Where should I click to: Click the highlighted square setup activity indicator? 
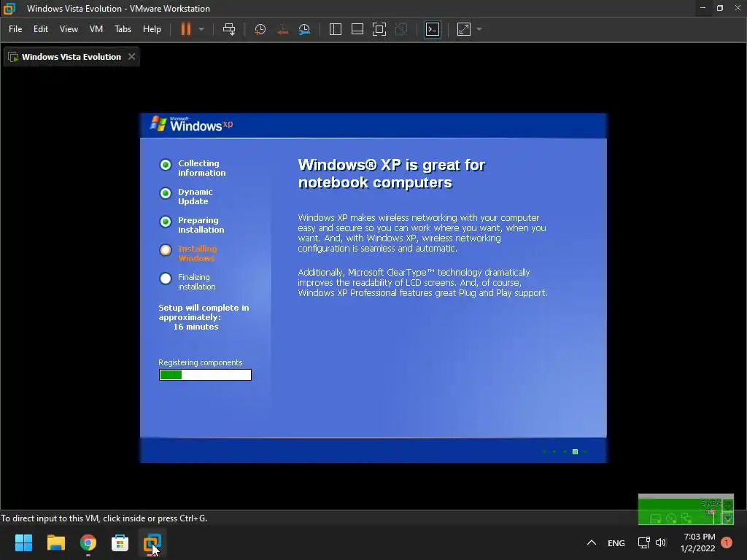coord(575,451)
